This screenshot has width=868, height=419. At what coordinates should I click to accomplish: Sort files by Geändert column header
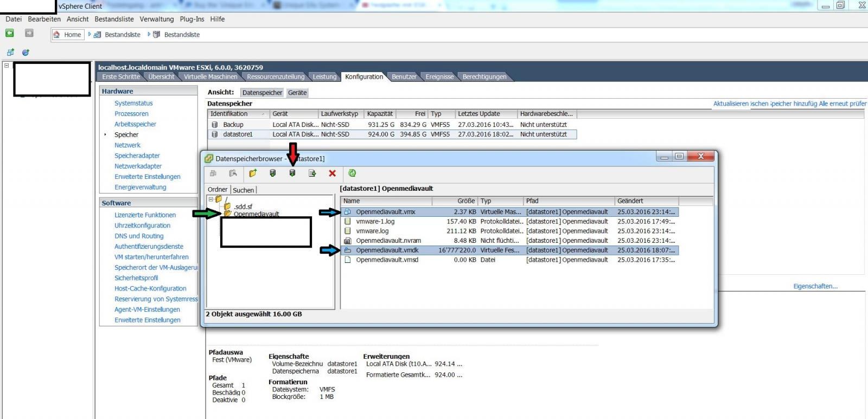647,201
